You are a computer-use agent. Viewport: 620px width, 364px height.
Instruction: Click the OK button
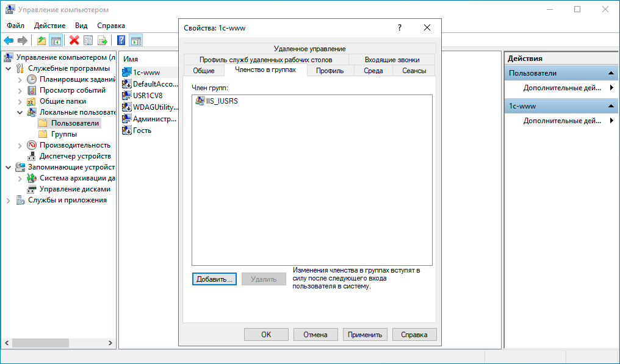pos(266,334)
